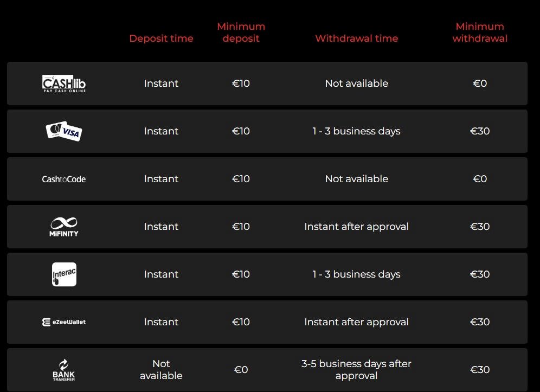Screen dimensions: 540x392
Task: Click MiFinity's Instant after approval text
Action: tap(356, 227)
